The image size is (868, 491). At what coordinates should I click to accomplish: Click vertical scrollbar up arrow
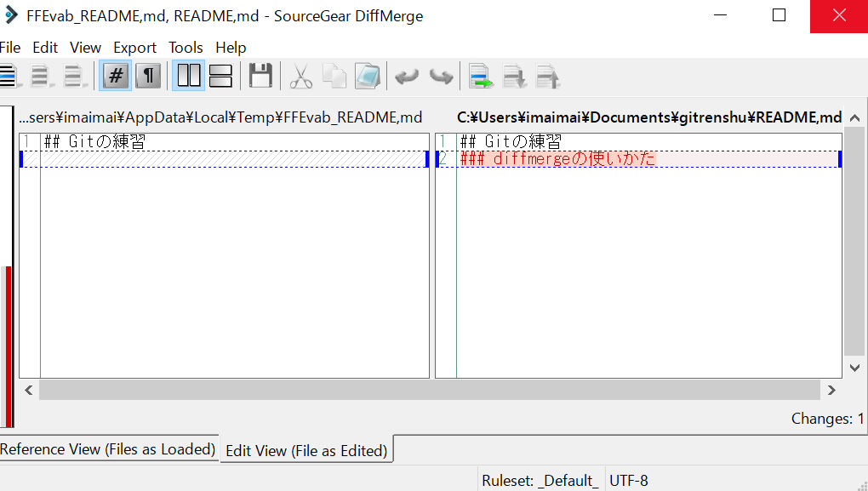[854, 118]
